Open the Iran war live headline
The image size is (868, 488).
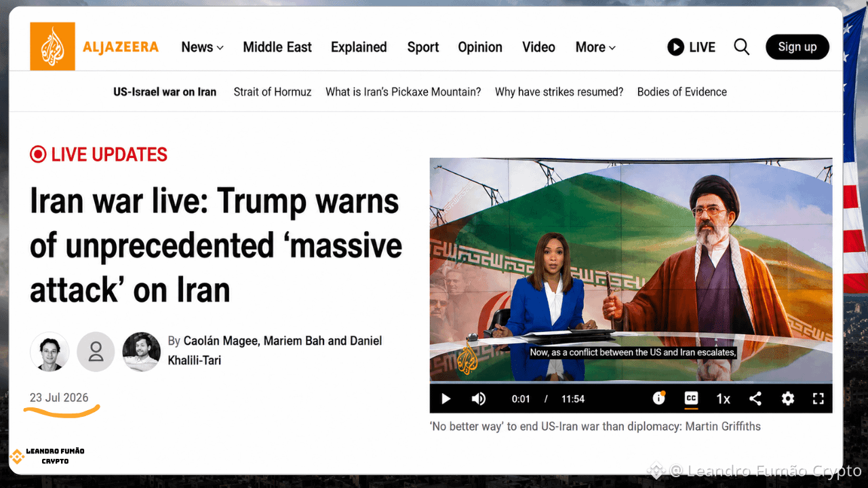tap(216, 245)
